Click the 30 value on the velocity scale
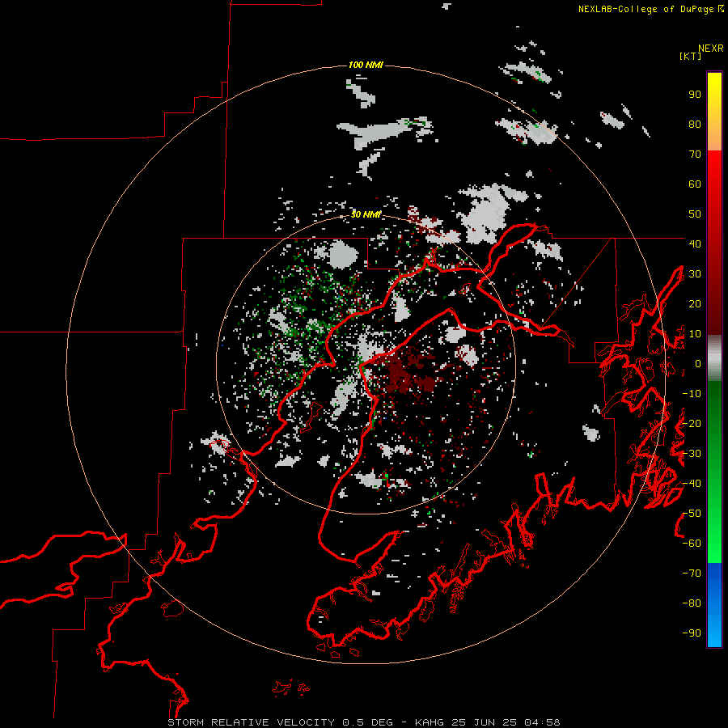Image resolution: width=728 pixels, height=728 pixels. (x=695, y=274)
